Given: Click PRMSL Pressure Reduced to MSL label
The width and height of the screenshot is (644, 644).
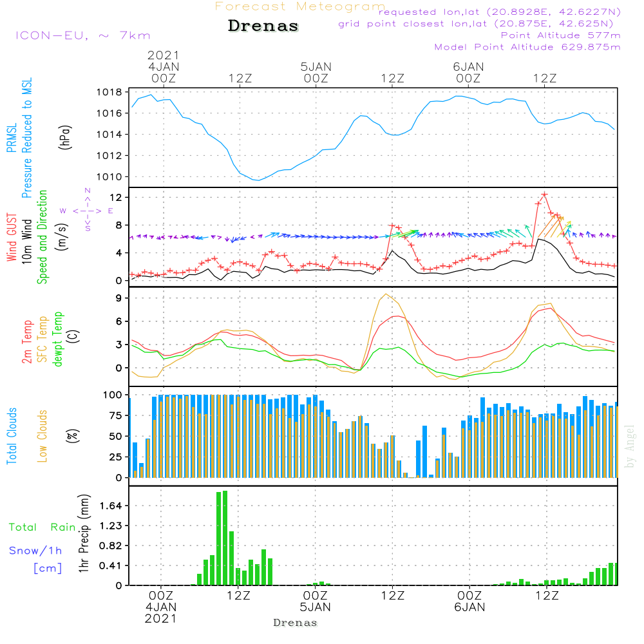Looking at the screenshot, I should click(19, 138).
